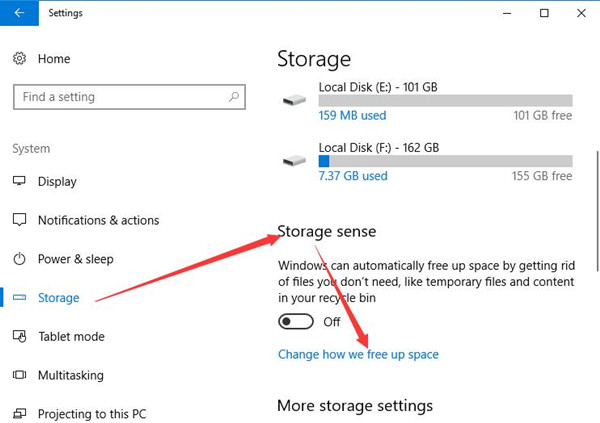Click the Find a setting field

pyautogui.click(x=129, y=97)
